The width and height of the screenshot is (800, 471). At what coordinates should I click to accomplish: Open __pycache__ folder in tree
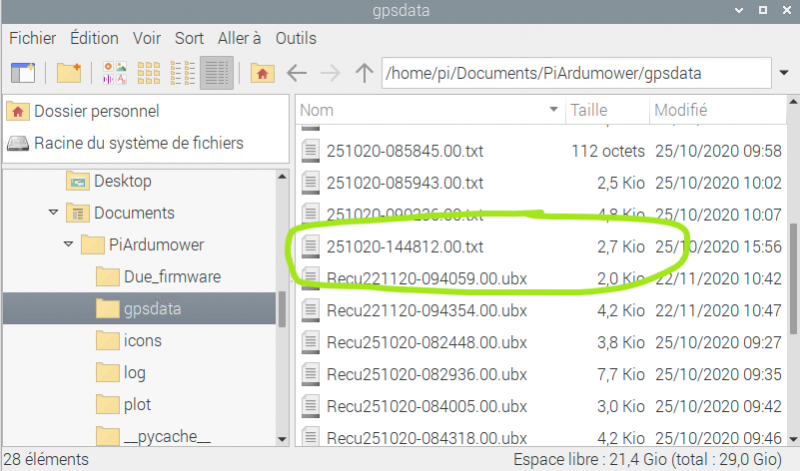click(x=167, y=437)
